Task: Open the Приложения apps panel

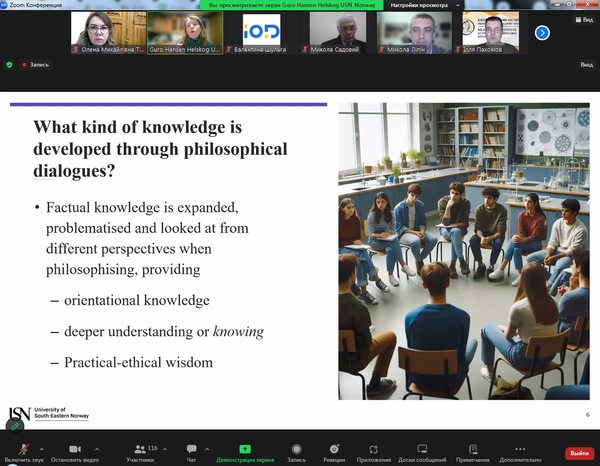Action: coord(374,449)
